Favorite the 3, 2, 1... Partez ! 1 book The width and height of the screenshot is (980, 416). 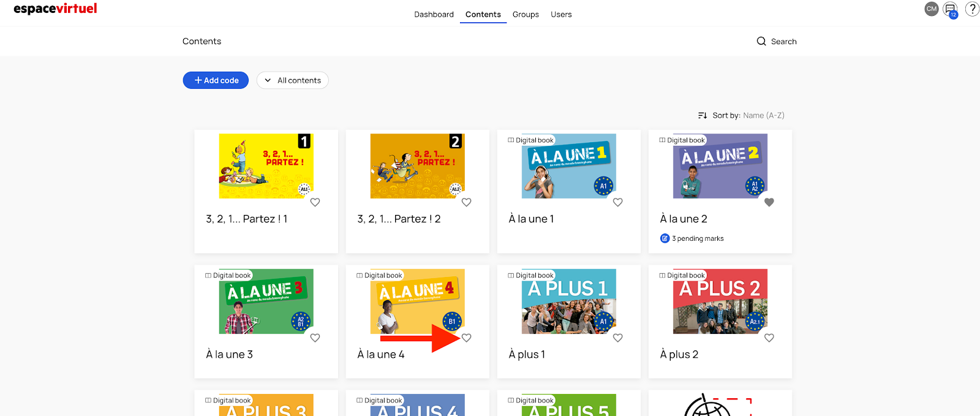(315, 202)
